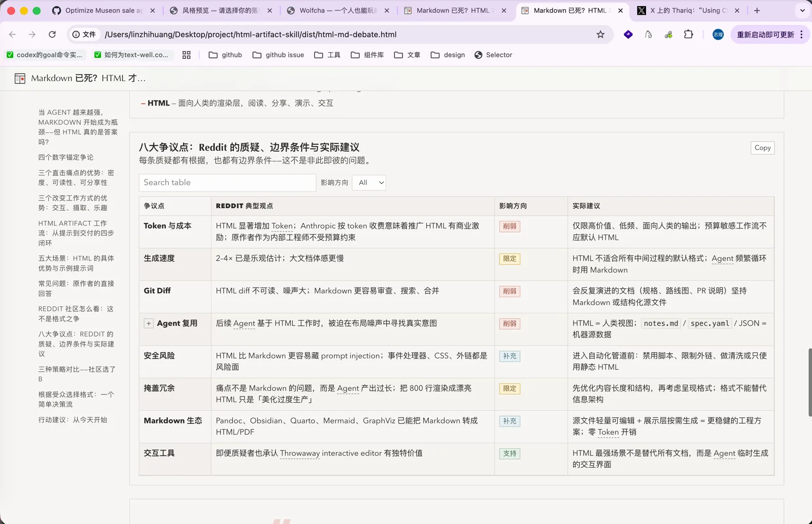Click the notes.md code label

[661, 323]
